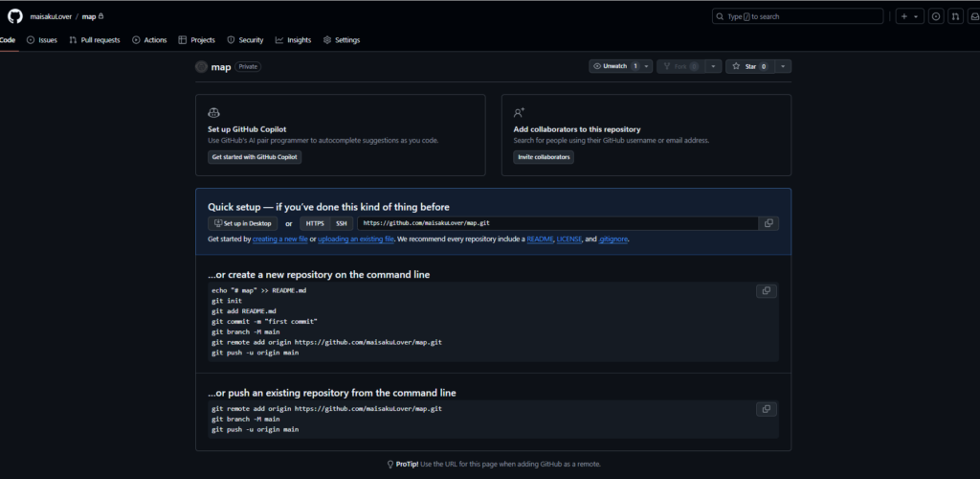
Task: Click the Private visibility badge
Action: (x=248, y=67)
